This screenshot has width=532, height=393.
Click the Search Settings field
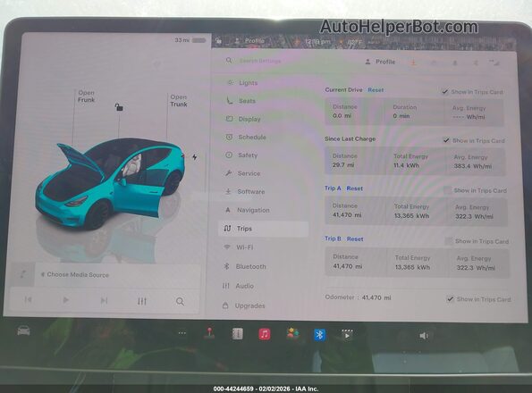point(260,61)
